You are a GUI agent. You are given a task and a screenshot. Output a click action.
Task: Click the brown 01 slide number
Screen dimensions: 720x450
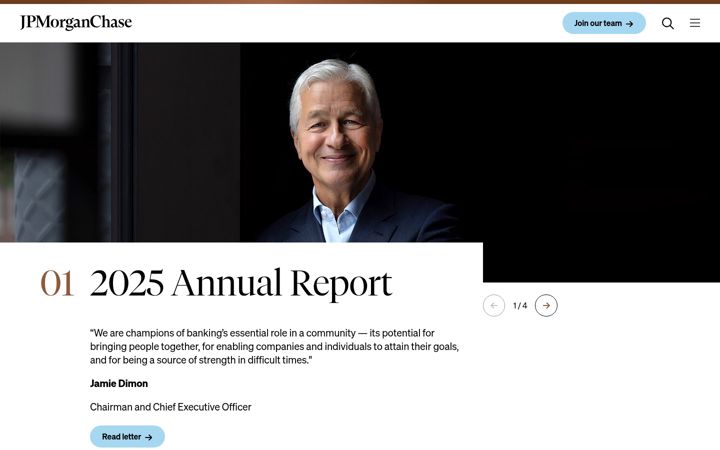[x=57, y=283]
